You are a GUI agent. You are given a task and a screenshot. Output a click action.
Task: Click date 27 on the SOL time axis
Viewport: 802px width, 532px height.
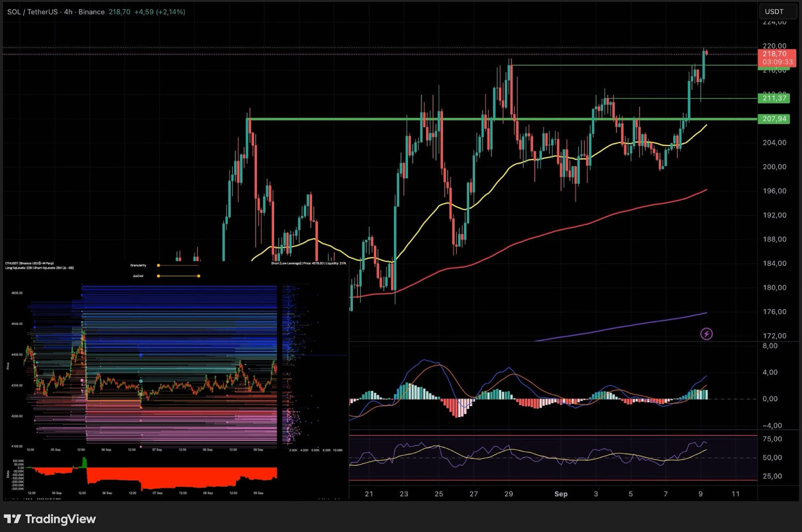(474, 494)
